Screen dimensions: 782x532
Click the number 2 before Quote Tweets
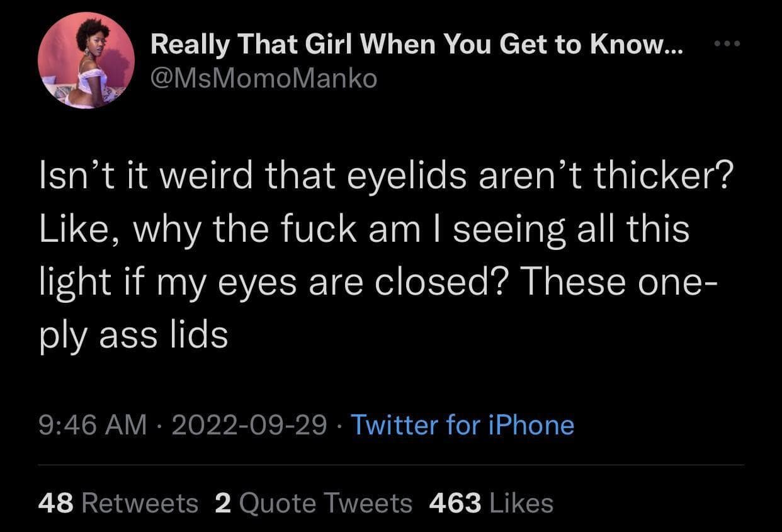[x=224, y=503]
